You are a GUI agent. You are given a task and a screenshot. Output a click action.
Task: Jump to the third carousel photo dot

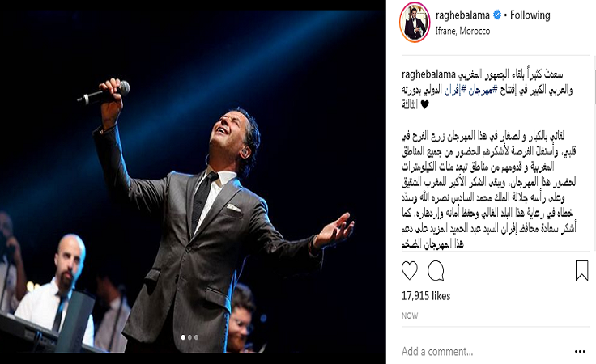pos(196,337)
